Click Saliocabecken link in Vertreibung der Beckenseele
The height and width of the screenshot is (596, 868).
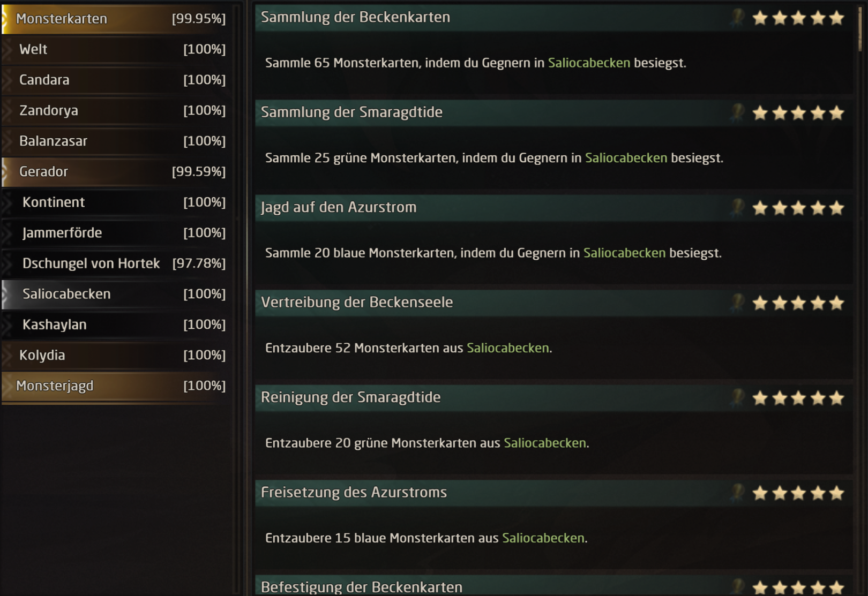coord(507,348)
